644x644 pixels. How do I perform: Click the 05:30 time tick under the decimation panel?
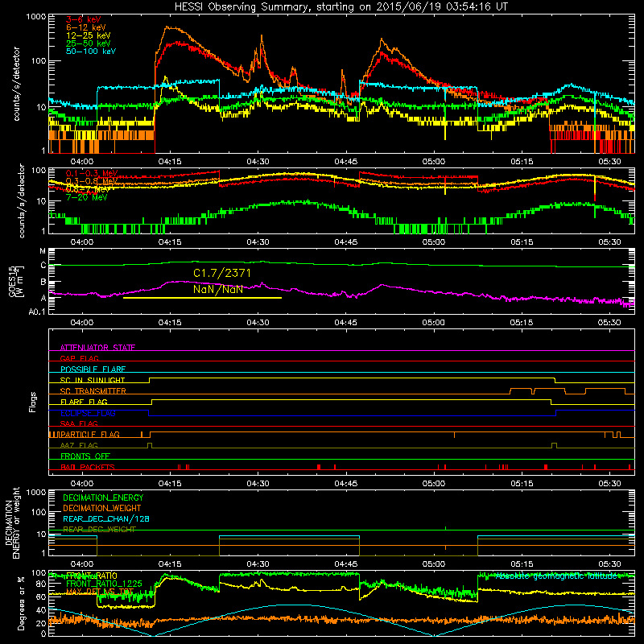pyautogui.click(x=609, y=564)
